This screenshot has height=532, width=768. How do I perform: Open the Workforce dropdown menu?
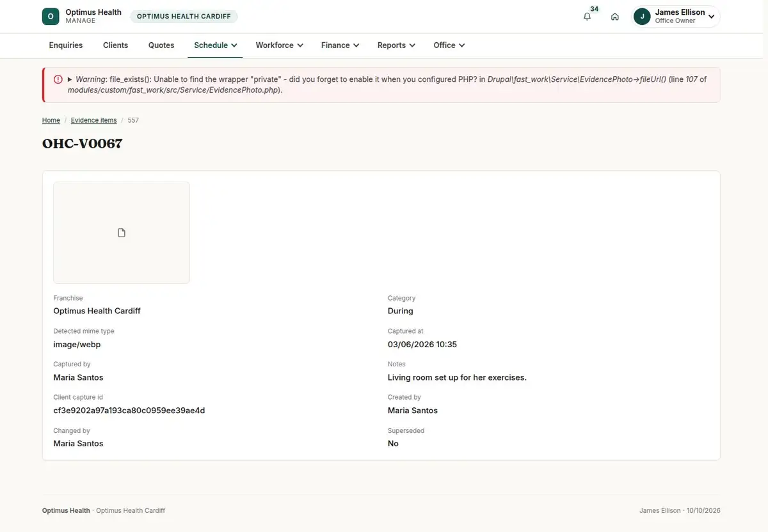[278, 45]
